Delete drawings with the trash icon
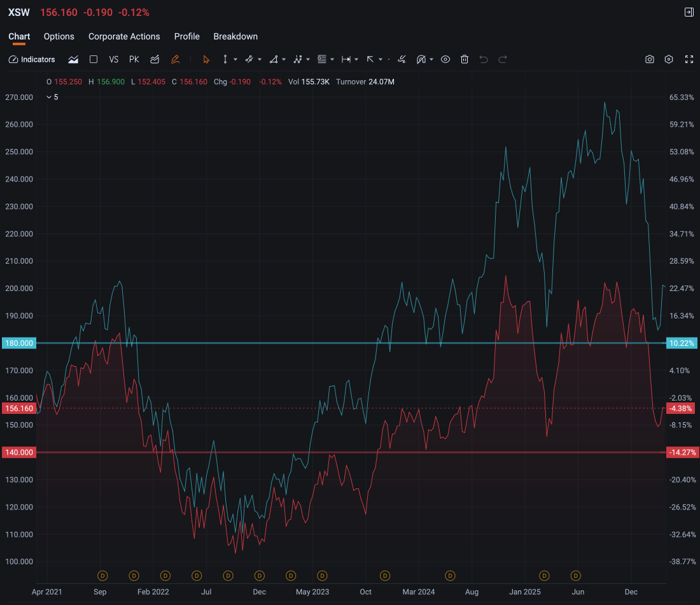Image resolution: width=700 pixels, height=605 pixels. coord(465,59)
